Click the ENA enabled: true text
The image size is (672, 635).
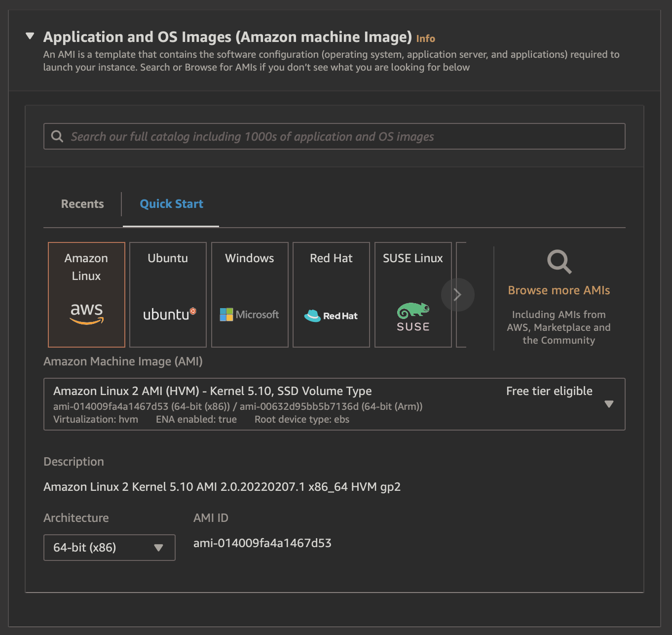[x=196, y=419]
